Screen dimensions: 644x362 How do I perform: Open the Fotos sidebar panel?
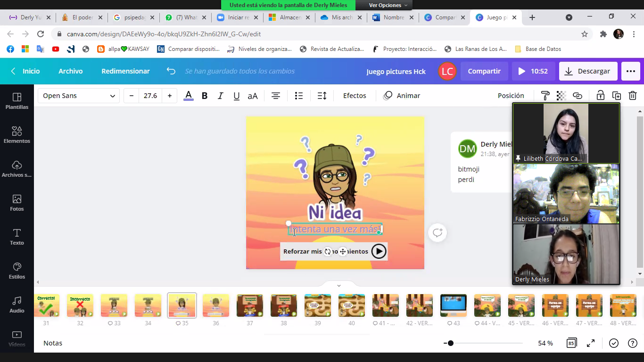17,203
